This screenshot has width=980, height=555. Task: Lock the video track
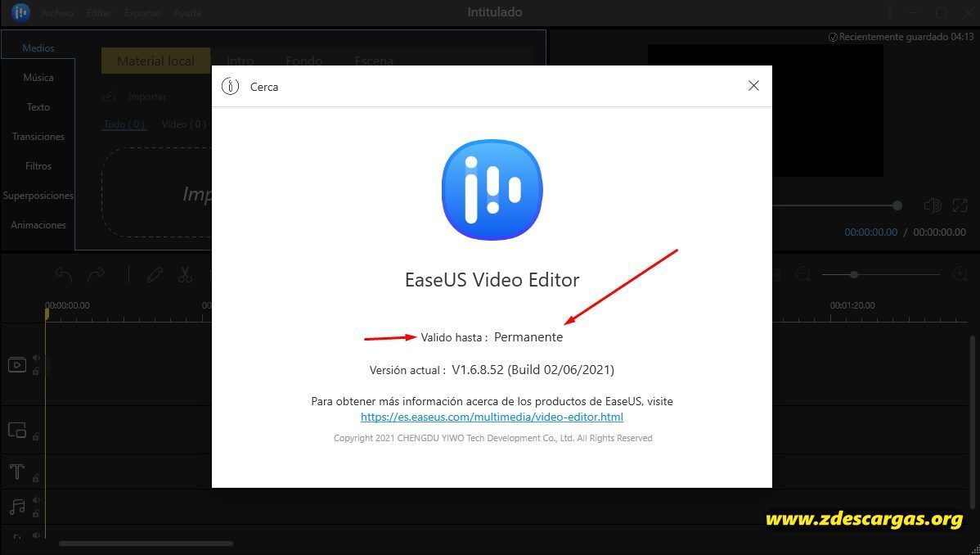click(36, 371)
